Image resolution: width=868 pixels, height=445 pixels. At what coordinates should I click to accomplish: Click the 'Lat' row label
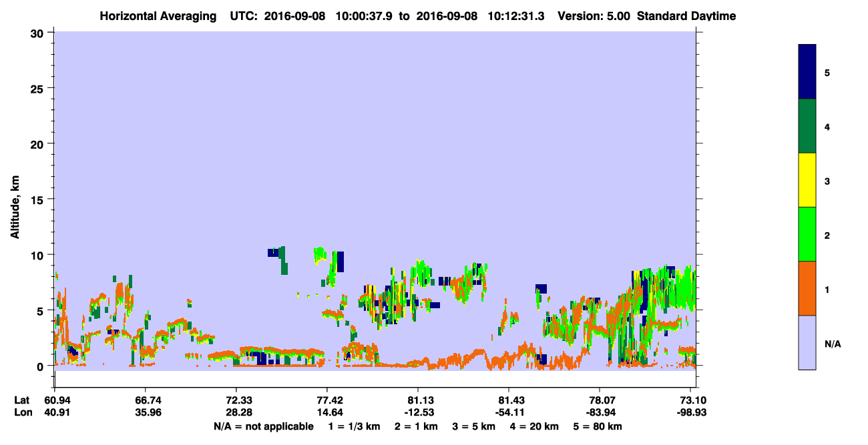[21, 400]
